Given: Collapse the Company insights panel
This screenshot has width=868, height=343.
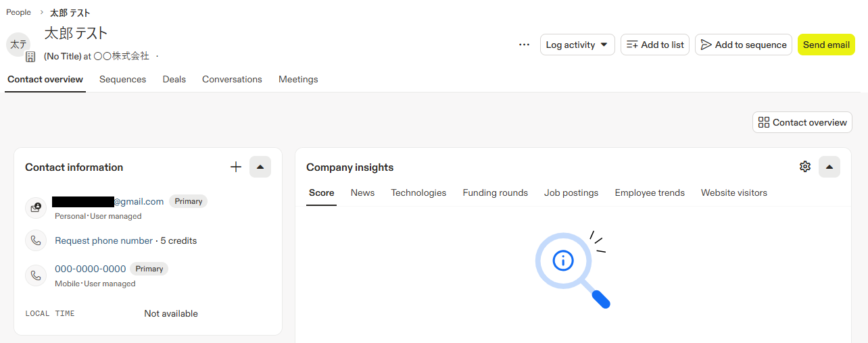Looking at the screenshot, I should point(829,167).
